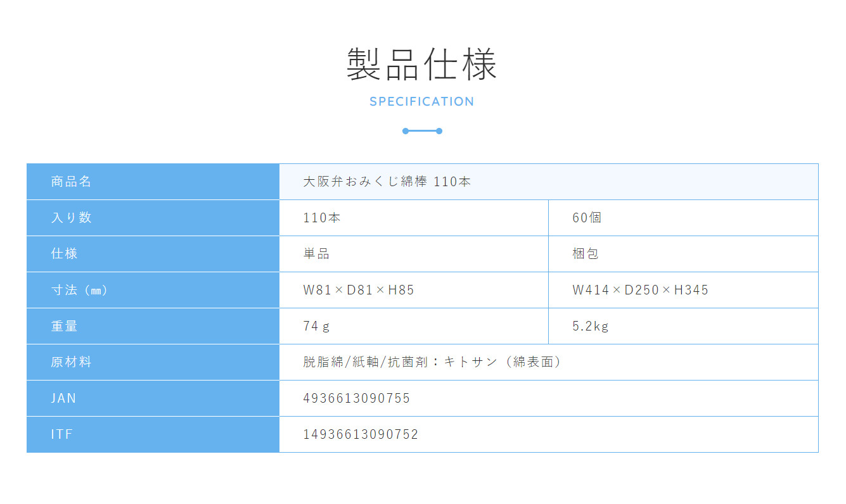Click the SPECIFICATION subtitle text

[422, 101]
